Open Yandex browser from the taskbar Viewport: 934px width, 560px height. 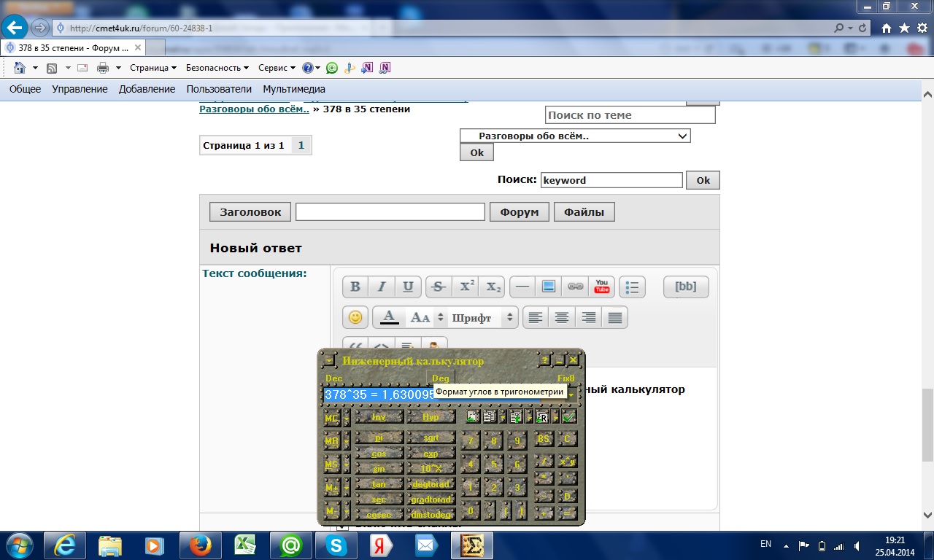coord(380,545)
